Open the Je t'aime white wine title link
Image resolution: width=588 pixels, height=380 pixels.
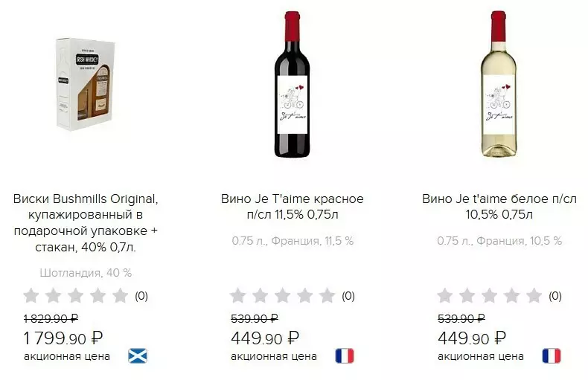coord(499,207)
